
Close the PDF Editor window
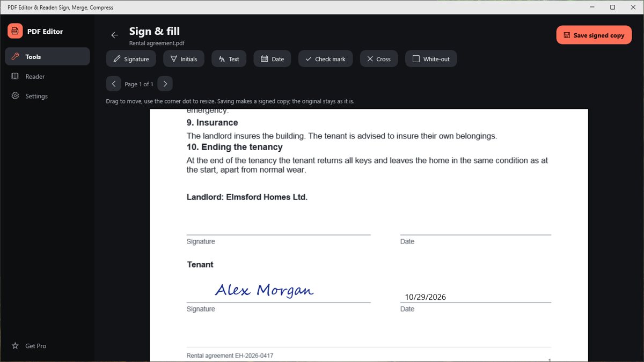pos(634,8)
